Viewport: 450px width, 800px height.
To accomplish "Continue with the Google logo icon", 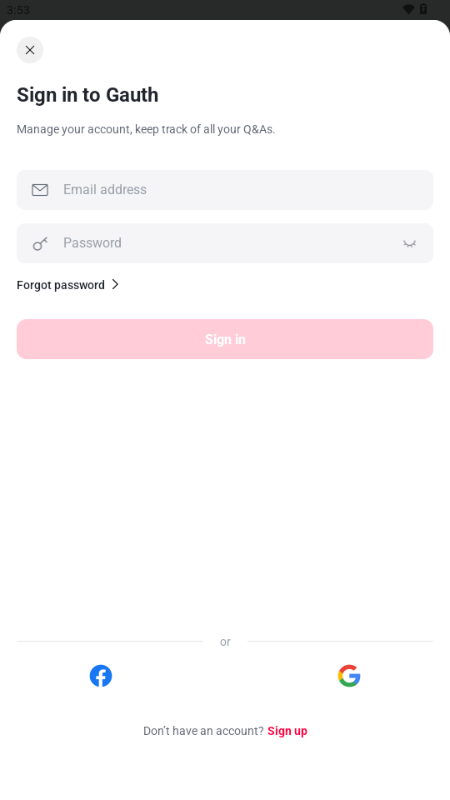I will 349,676.
